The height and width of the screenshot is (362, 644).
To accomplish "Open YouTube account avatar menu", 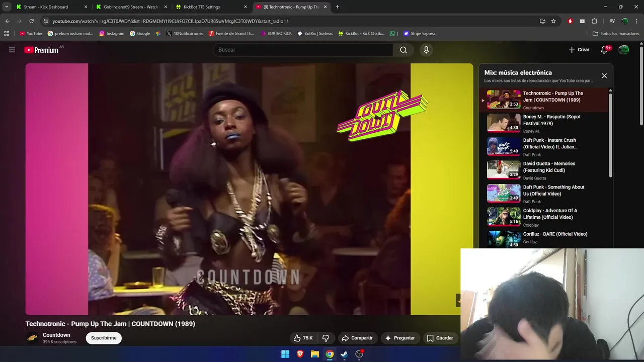I will [624, 50].
